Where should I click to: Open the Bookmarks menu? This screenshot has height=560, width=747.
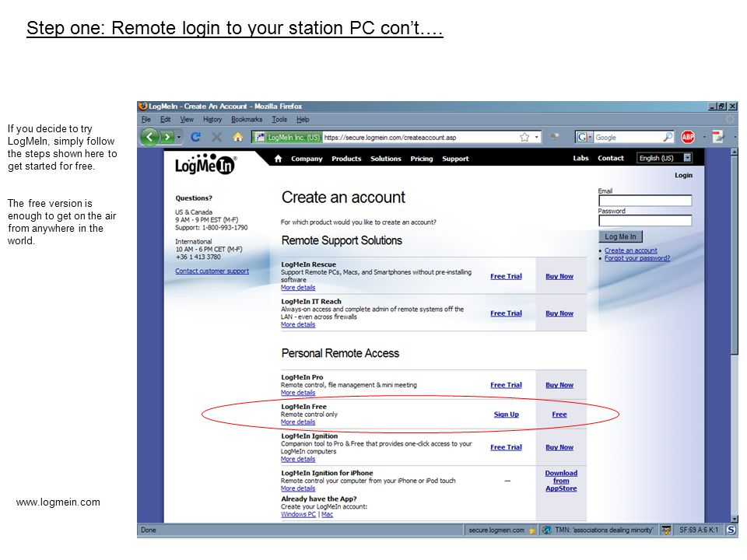pyautogui.click(x=247, y=120)
